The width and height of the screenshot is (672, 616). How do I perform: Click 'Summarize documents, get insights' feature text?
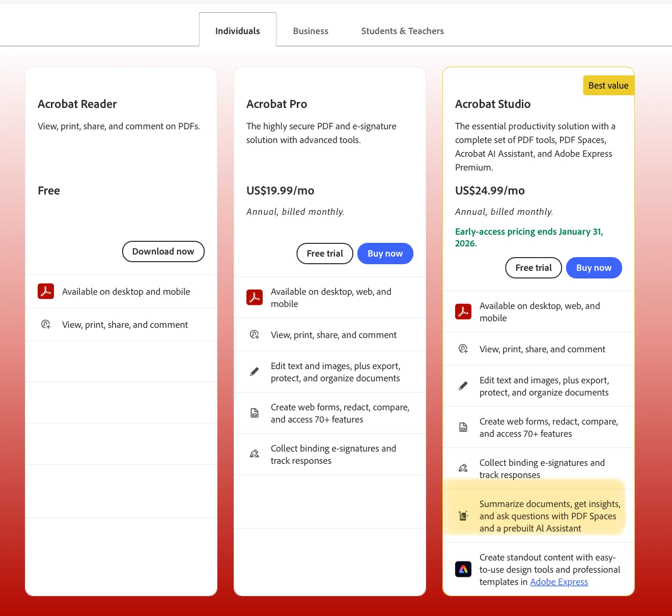[x=550, y=516]
